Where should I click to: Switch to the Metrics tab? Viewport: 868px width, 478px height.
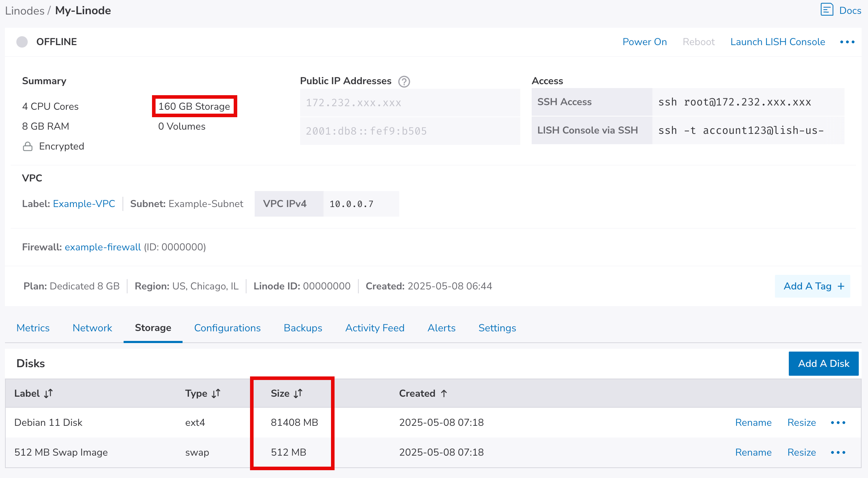(x=33, y=328)
